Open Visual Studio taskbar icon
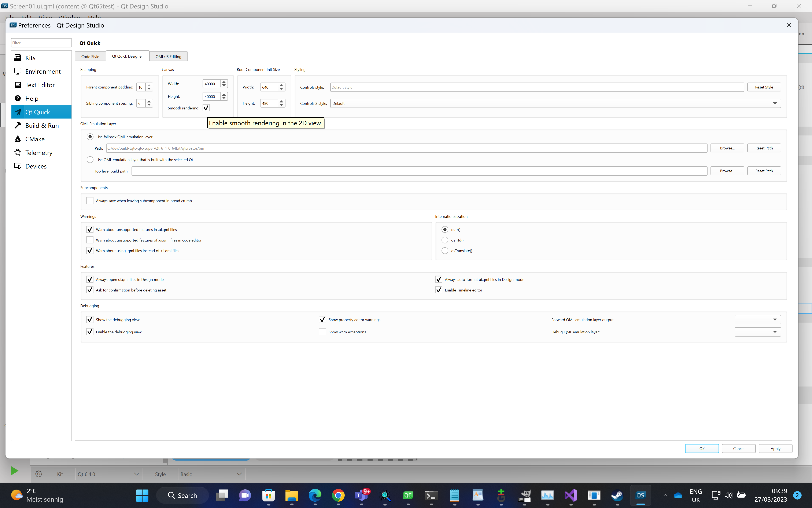Image resolution: width=812 pixels, height=508 pixels. [x=571, y=495]
